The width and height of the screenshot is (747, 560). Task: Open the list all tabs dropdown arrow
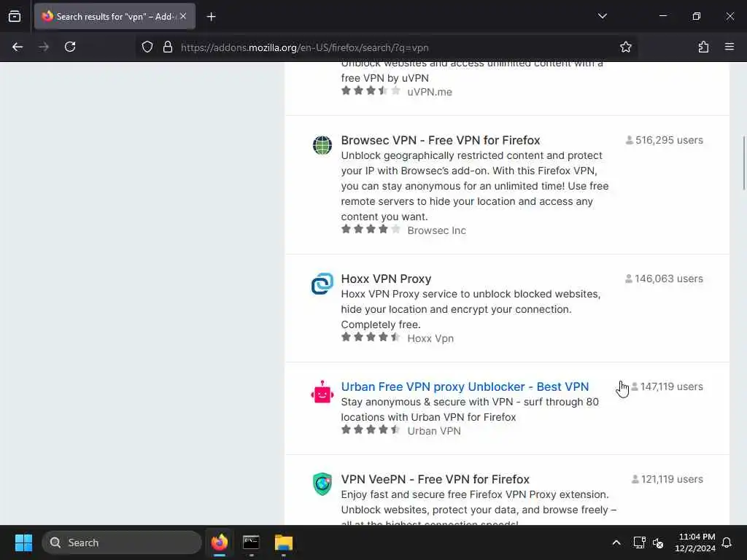pyautogui.click(x=602, y=16)
